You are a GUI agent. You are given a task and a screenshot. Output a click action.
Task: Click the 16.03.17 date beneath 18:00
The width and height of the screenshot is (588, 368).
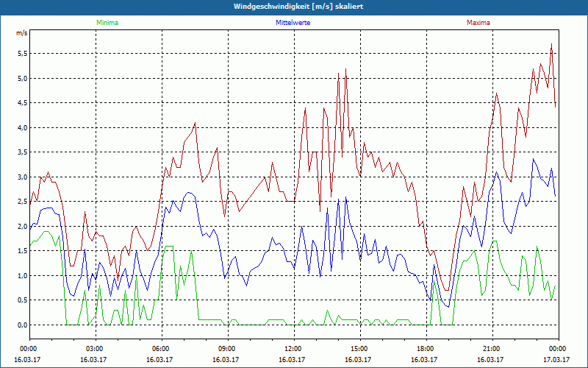(x=425, y=359)
